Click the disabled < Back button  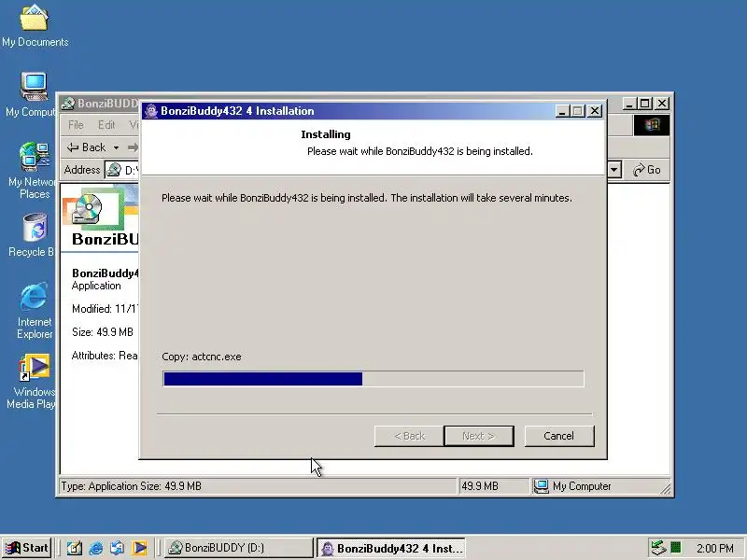pyautogui.click(x=409, y=436)
